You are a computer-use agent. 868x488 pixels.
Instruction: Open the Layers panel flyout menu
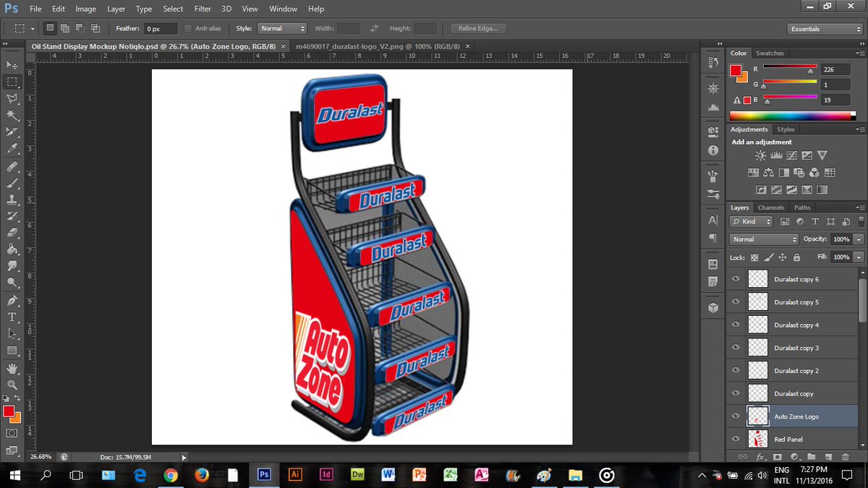click(x=859, y=208)
